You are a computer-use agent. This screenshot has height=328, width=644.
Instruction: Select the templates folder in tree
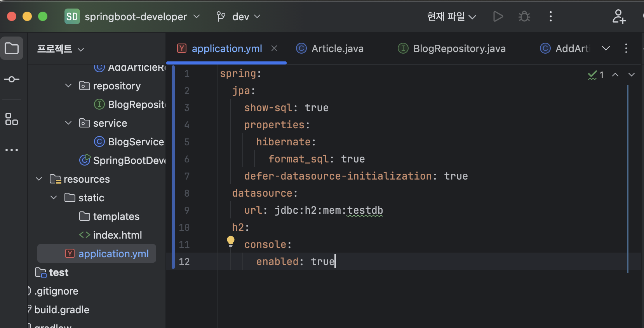click(110, 216)
